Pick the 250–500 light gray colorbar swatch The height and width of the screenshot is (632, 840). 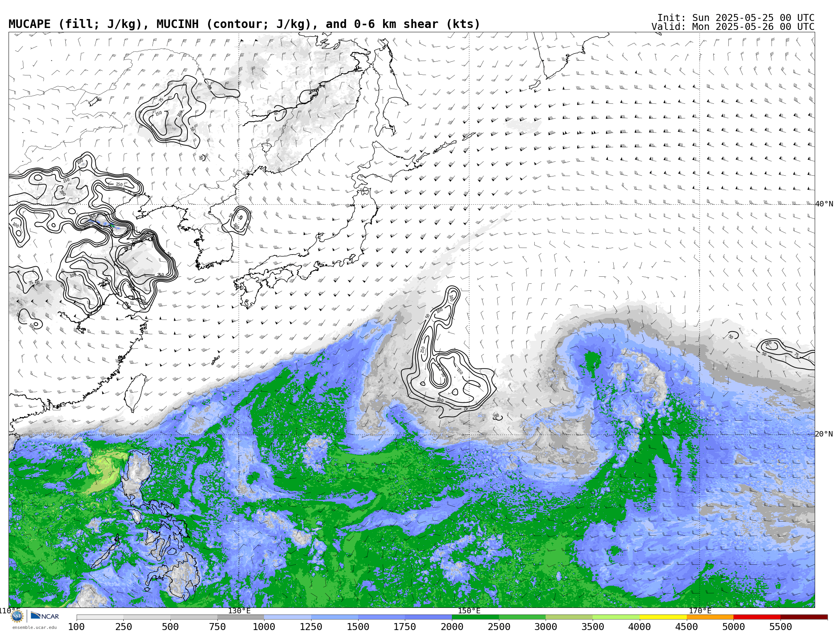coord(147,617)
